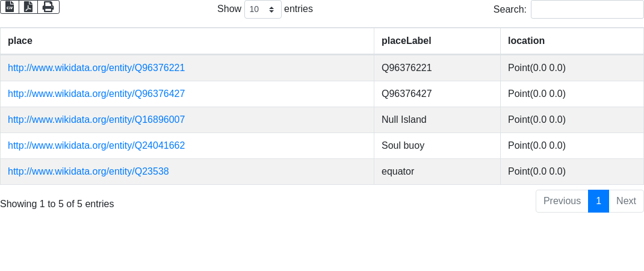This screenshot has width=644, height=271.
Task: Click the Point(0.0 0.0) cell for Q96376221
Action: [536, 68]
